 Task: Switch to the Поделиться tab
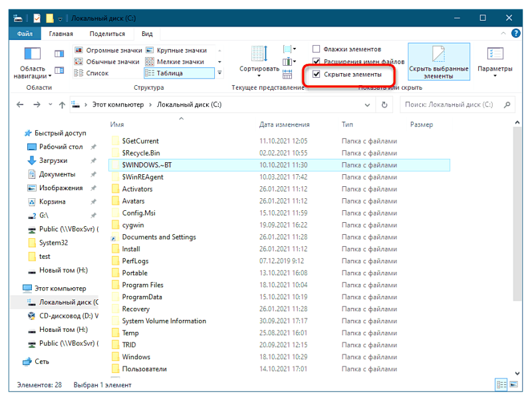tap(107, 34)
